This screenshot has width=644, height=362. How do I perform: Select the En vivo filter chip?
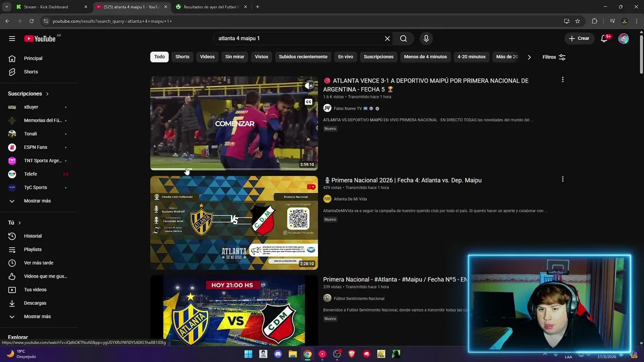coord(346,57)
